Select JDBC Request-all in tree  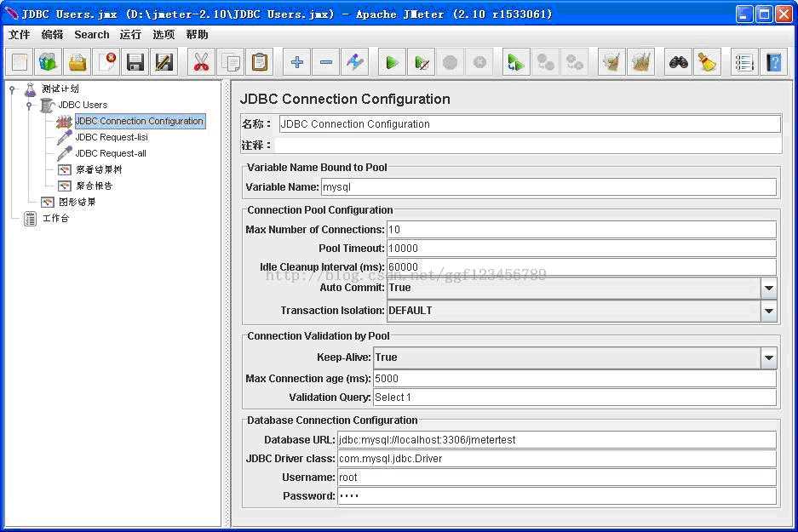111,153
